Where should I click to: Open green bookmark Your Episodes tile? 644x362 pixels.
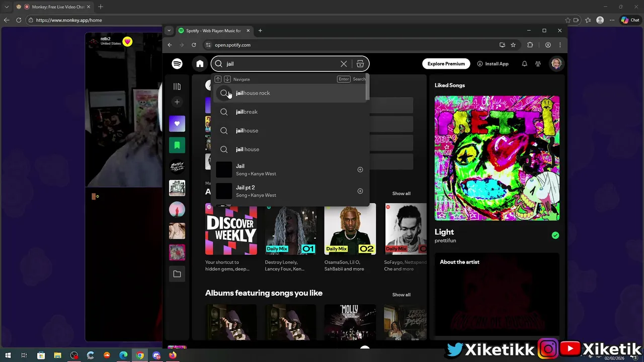177,145
